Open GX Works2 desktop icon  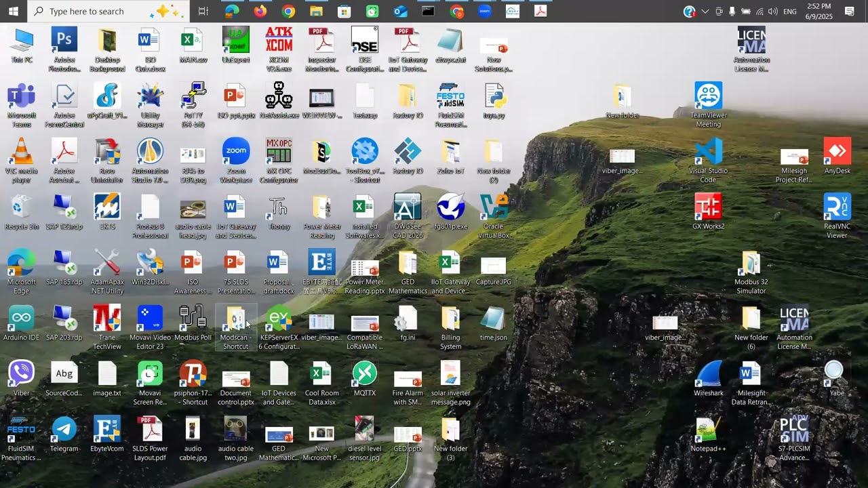pyautogui.click(x=708, y=212)
